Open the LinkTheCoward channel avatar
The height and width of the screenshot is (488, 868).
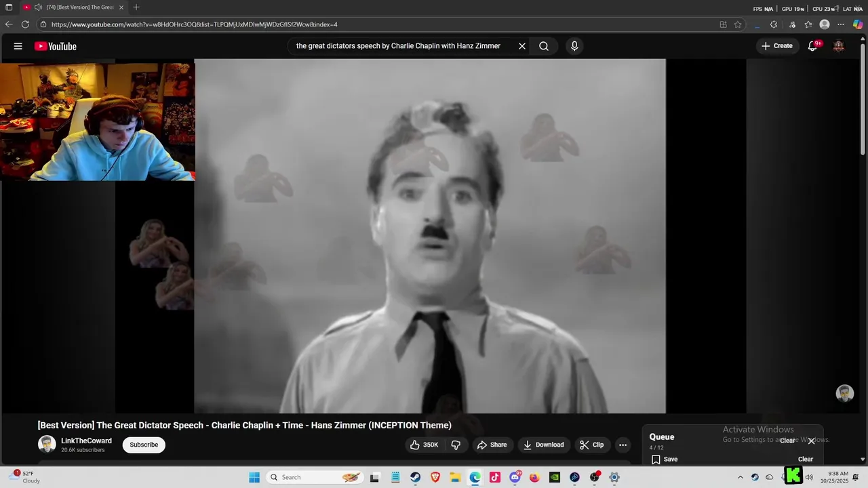(x=47, y=445)
